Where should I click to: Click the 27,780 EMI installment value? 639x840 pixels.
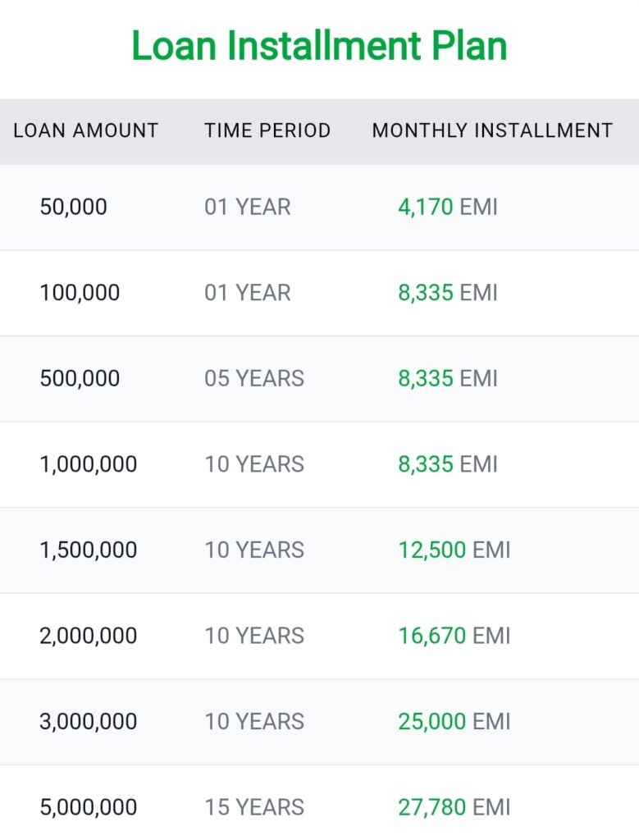click(x=454, y=807)
